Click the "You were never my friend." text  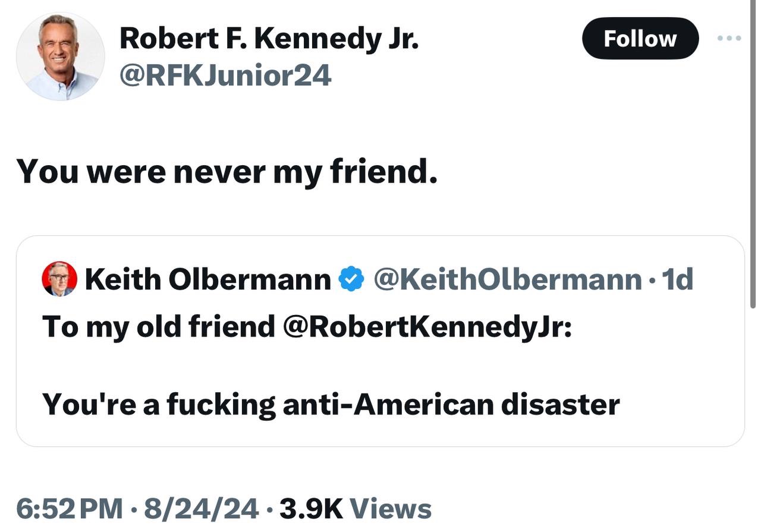227,171
